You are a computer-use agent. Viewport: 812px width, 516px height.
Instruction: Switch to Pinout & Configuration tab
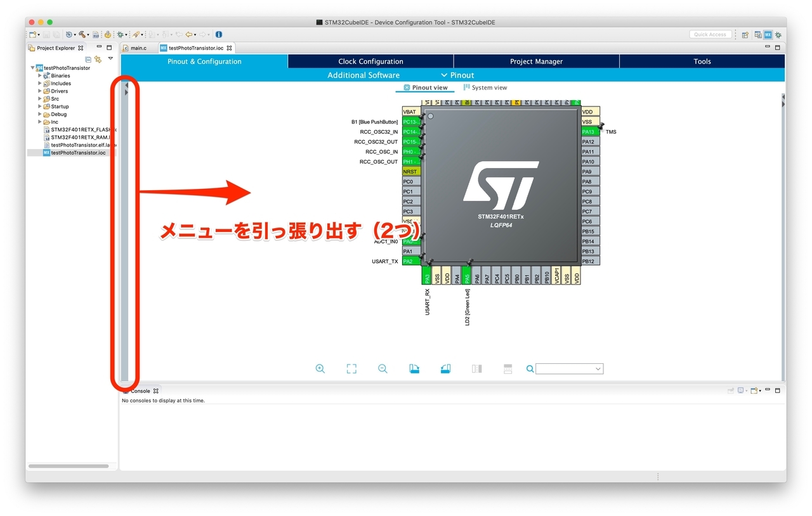pos(204,61)
